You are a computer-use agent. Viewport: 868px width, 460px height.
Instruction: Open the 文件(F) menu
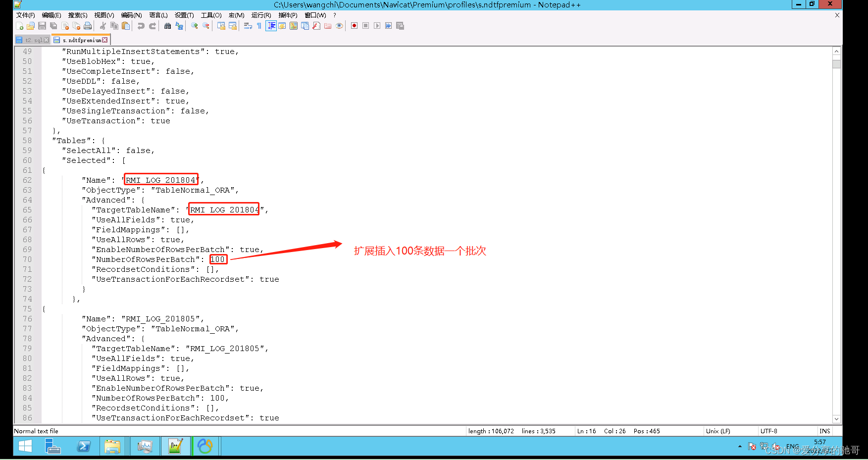coord(26,15)
